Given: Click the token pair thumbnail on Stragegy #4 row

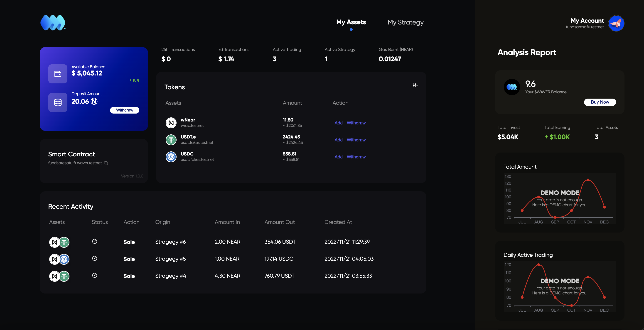Looking at the screenshot, I should [59, 276].
